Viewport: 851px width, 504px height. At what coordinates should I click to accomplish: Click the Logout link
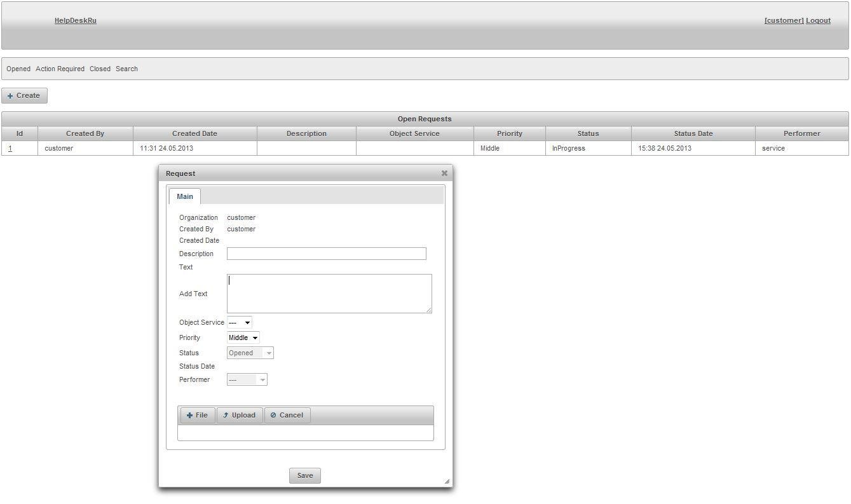[818, 20]
